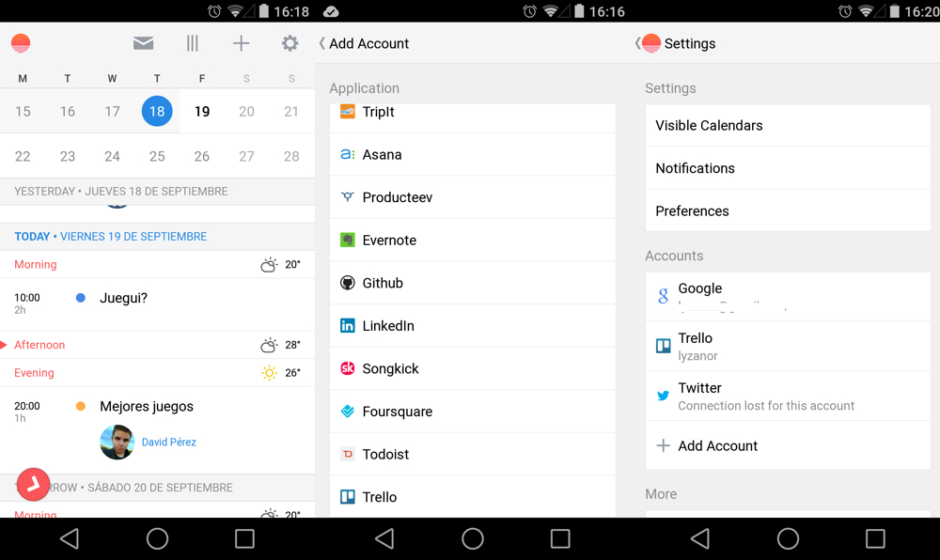Select the Songkick icon
Viewport: 940px width, 560px height.
pos(348,368)
